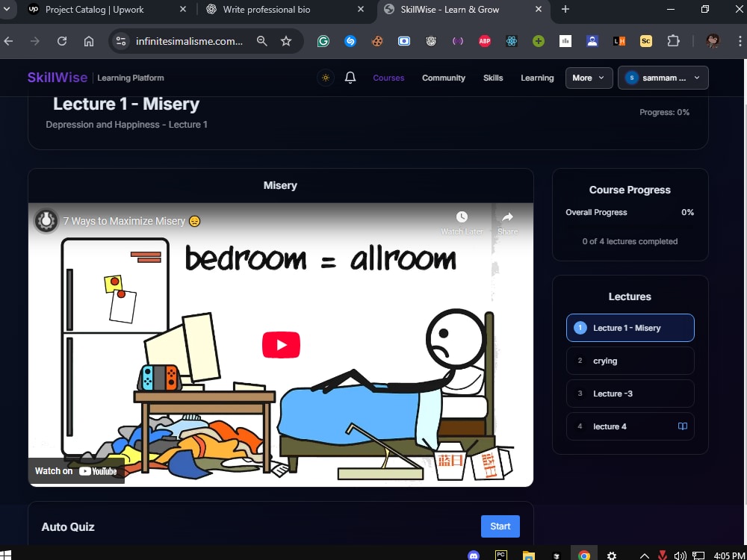The height and width of the screenshot is (560, 747).
Task: Switch to Write professional bio tab
Action: pos(288,10)
